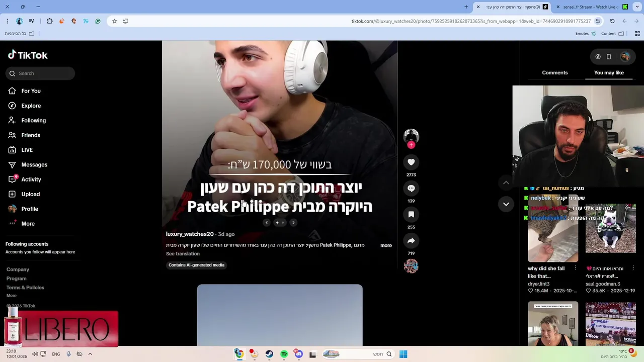Open luxury_watches20 profile link

[x=190, y=234]
